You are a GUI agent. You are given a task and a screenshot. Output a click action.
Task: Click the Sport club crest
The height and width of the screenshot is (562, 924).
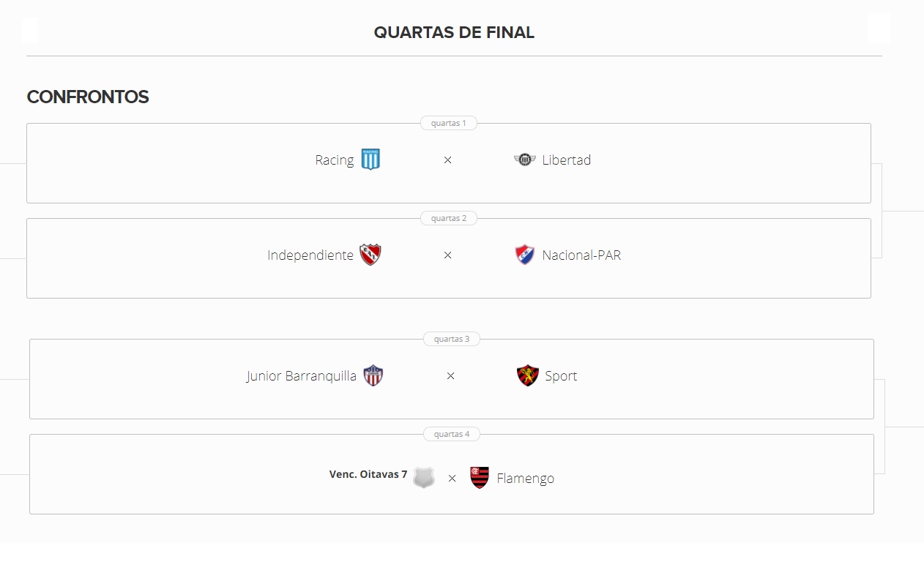tap(528, 375)
